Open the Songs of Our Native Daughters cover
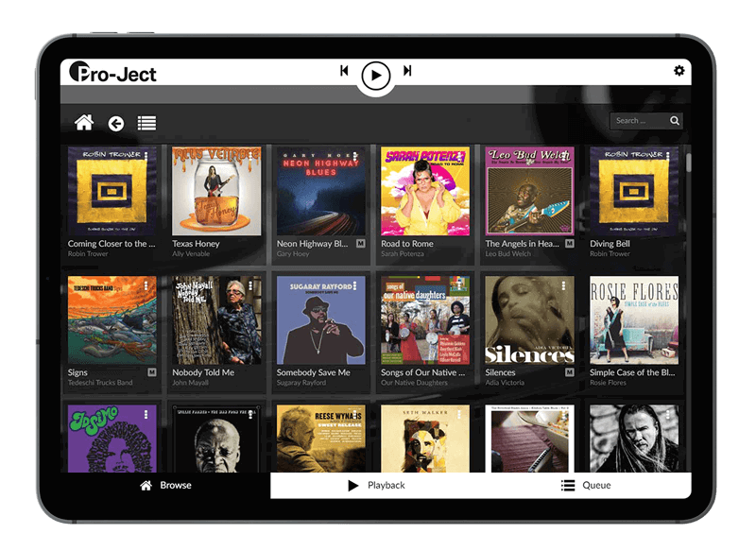 [x=425, y=320]
